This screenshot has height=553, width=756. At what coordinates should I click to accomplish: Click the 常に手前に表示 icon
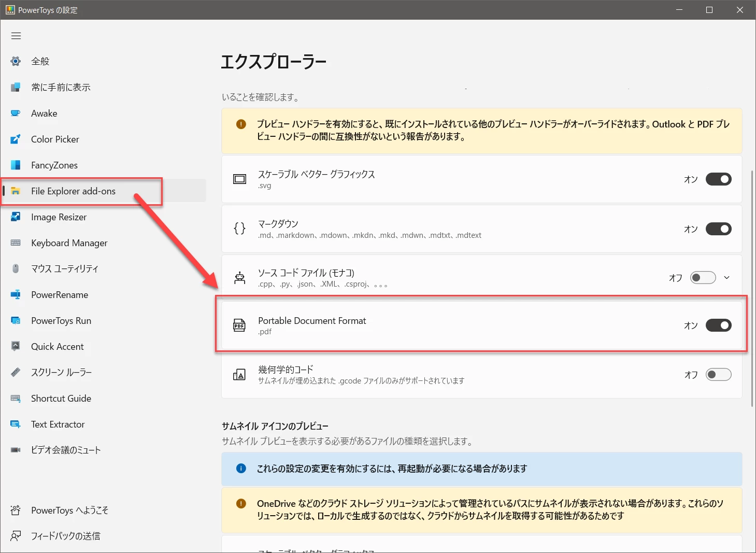click(x=16, y=87)
